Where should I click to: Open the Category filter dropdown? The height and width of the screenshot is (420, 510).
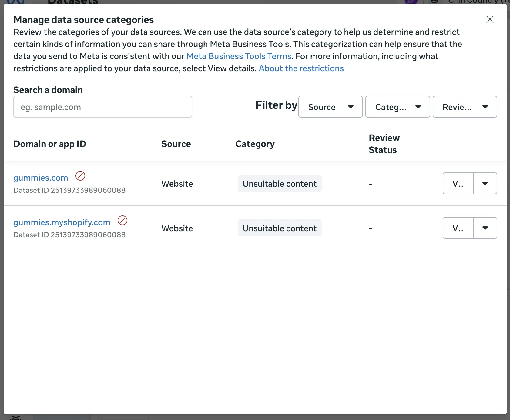click(x=398, y=107)
